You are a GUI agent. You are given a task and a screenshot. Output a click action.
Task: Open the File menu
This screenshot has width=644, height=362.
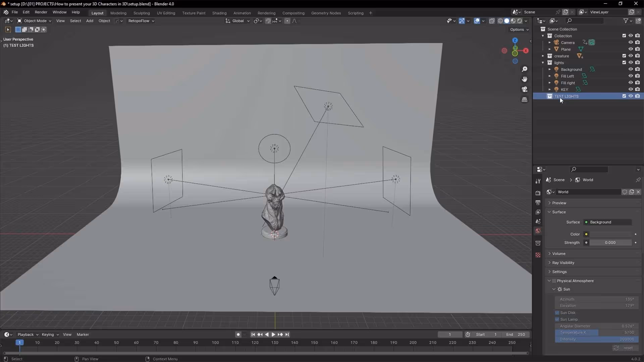(15, 12)
